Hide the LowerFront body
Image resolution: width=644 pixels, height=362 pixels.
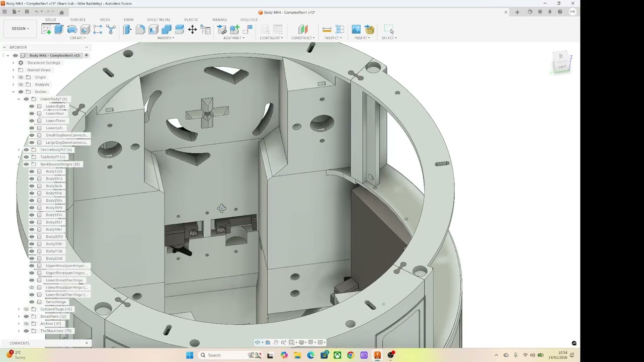pyautogui.click(x=32, y=121)
